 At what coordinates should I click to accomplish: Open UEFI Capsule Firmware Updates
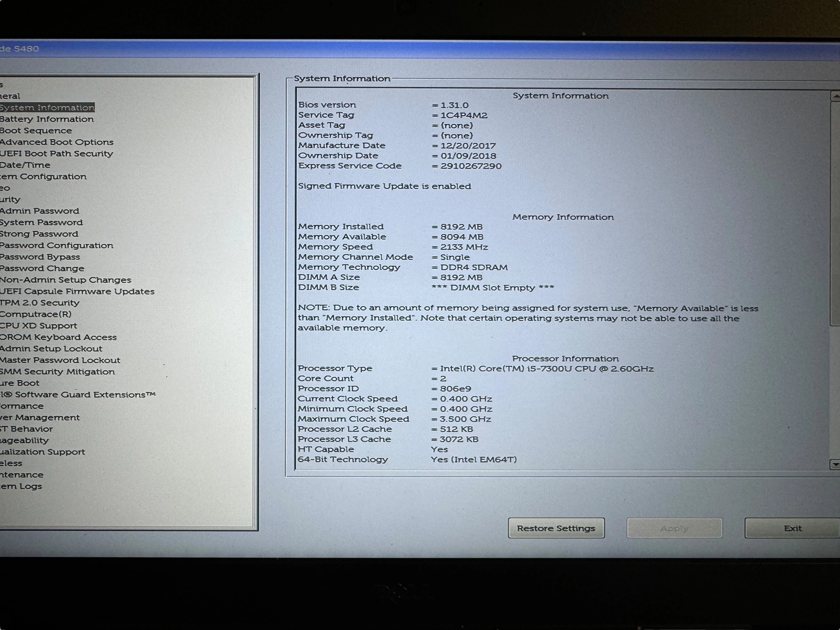click(x=77, y=291)
